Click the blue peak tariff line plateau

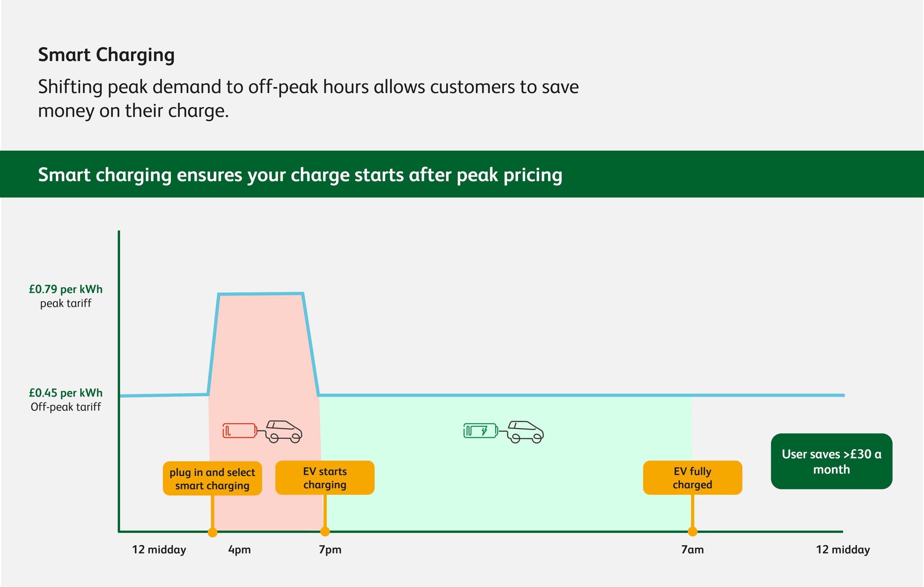coord(261,294)
